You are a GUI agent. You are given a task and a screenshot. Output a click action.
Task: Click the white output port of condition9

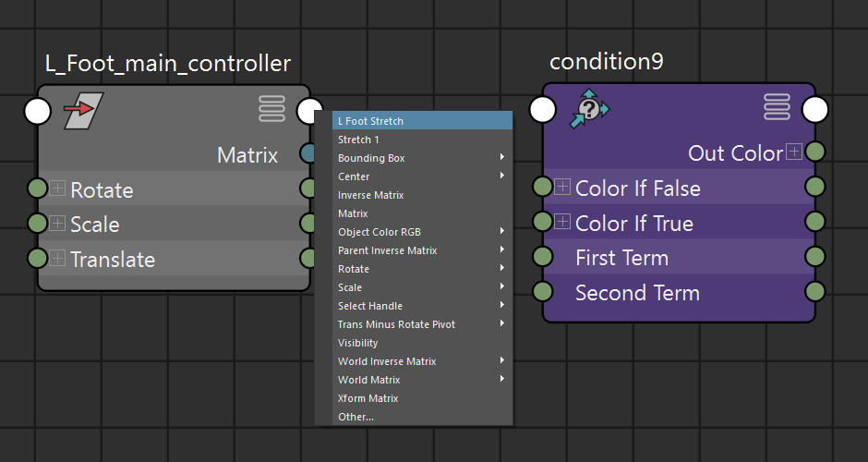coord(814,110)
